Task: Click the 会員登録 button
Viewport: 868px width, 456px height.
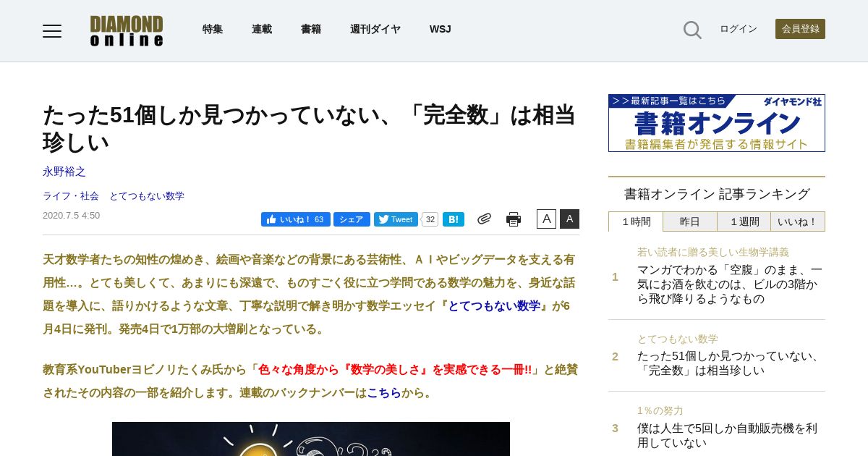Action: pos(800,29)
